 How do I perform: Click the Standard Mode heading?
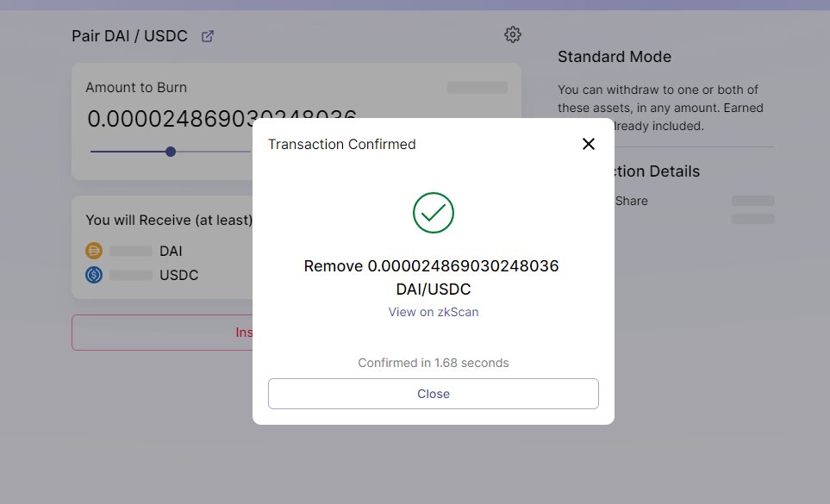tap(614, 57)
